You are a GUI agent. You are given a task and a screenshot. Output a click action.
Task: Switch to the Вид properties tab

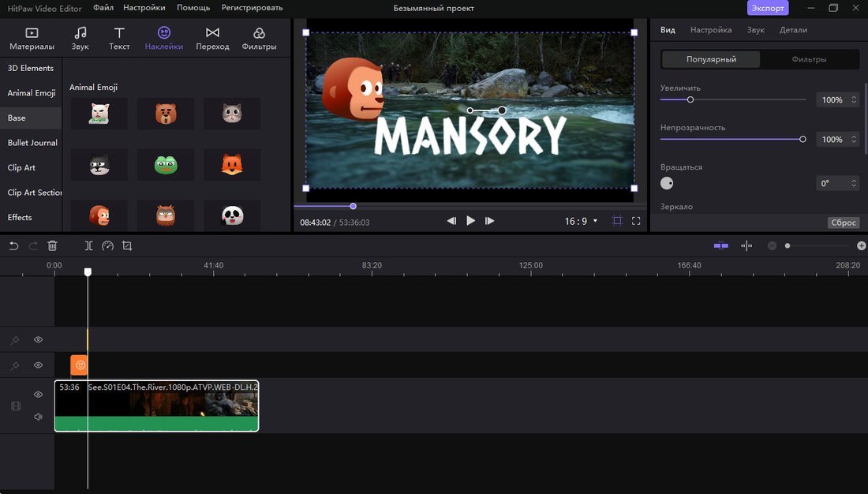(668, 30)
